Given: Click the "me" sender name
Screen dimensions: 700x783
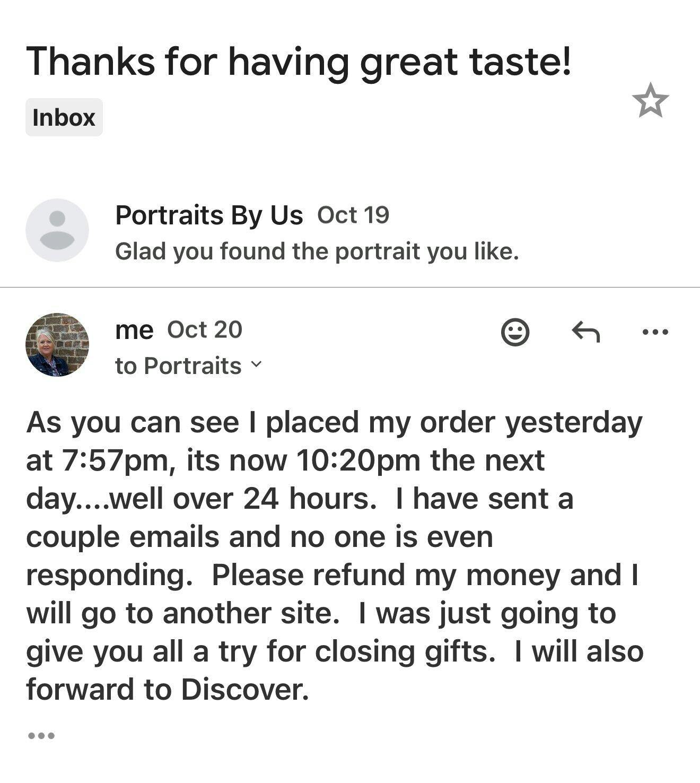Looking at the screenshot, I should 134,330.
